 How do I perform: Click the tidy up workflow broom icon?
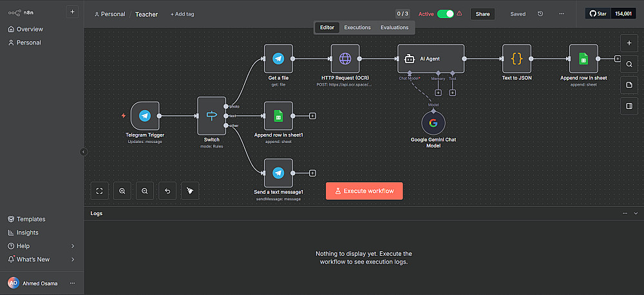pos(190,191)
